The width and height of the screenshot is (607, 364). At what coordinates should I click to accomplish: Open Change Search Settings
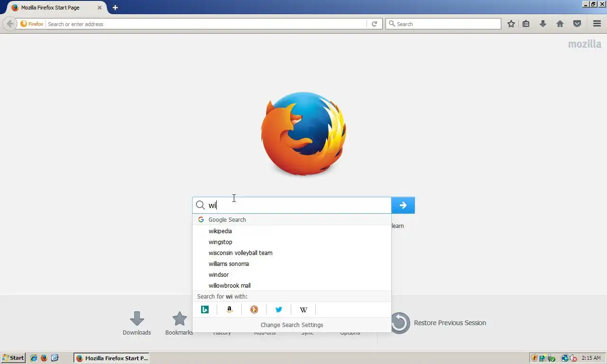tap(292, 325)
